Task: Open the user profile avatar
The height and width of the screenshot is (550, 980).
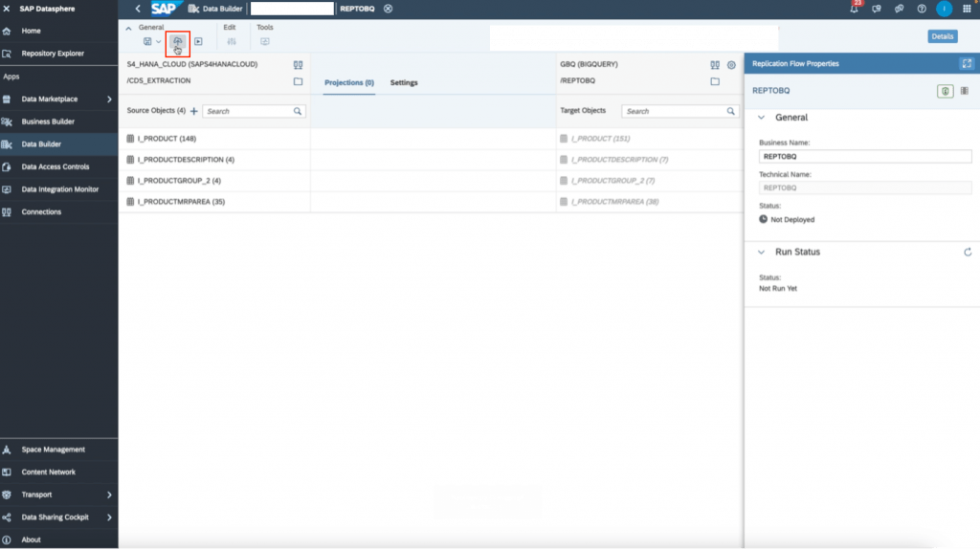Action: [x=945, y=9]
